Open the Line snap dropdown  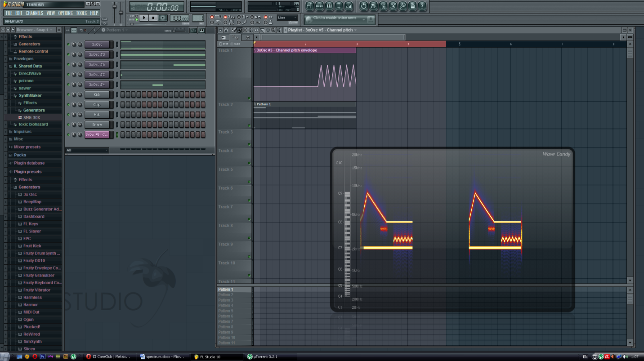(x=287, y=18)
